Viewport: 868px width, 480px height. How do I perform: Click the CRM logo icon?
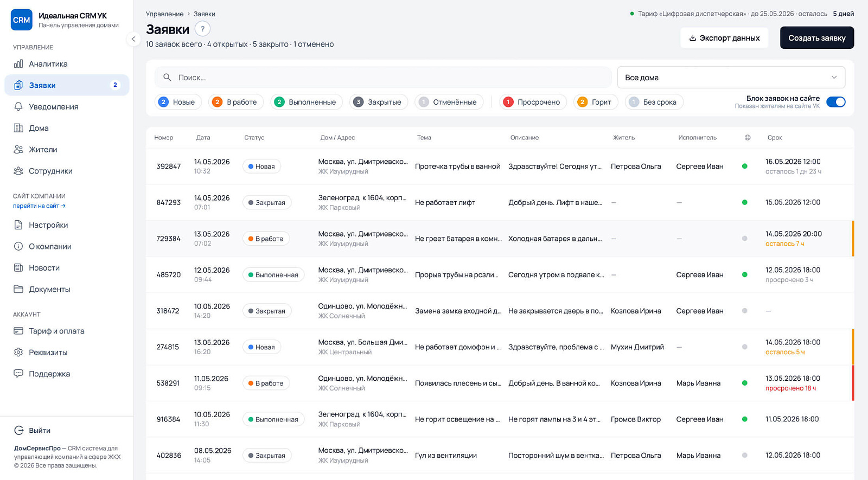(22, 20)
